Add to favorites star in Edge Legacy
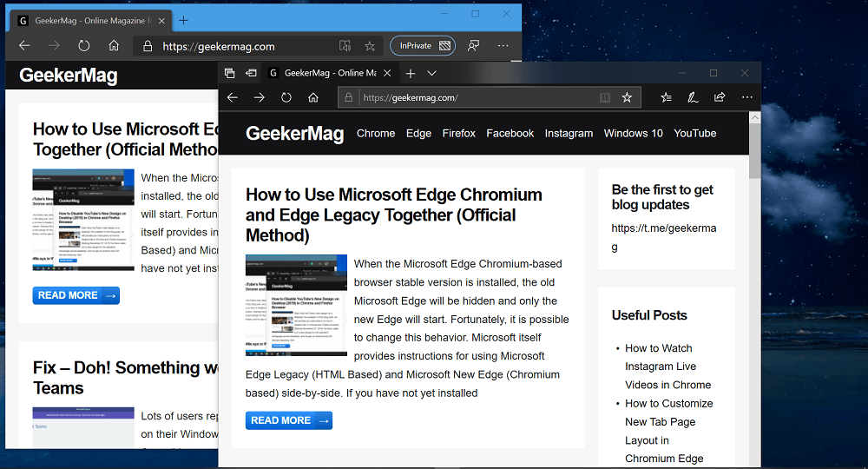Image resolution: width=868 pixels, height=469 pixels. coord(627,97)
